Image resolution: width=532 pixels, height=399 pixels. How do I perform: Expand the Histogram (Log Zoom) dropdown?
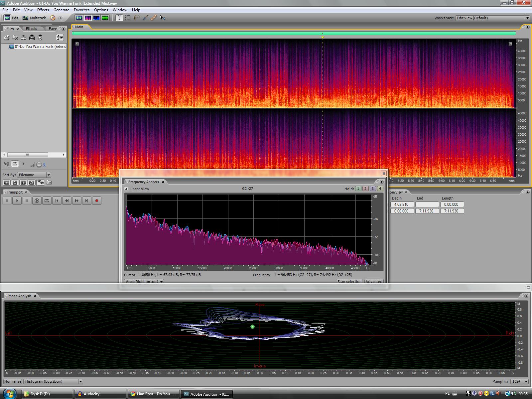(53, 381)
